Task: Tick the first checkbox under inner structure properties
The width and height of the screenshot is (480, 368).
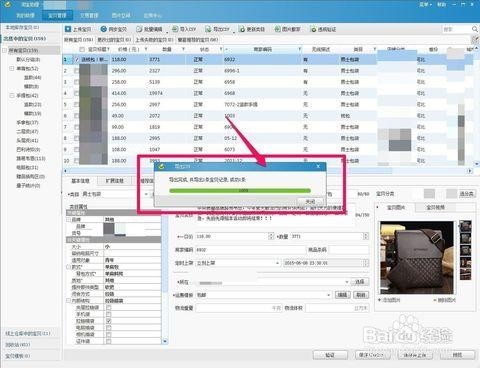Action: [109, 307]
